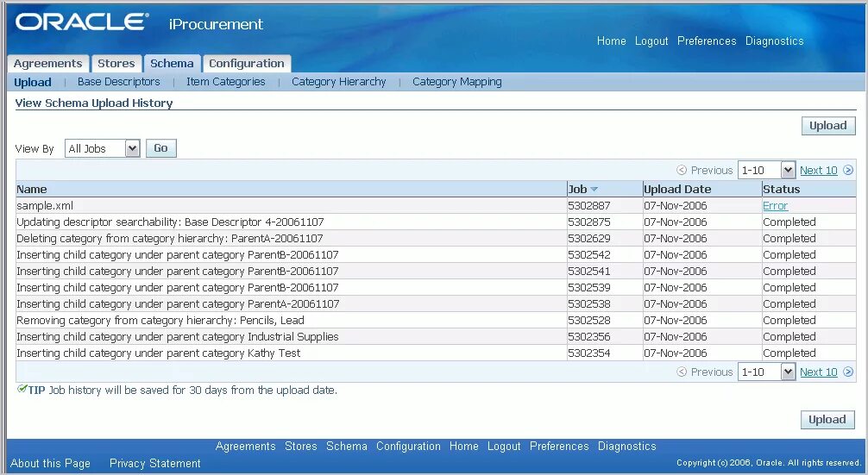This screenshot has height=475, width=868.
Task: Click Diagnostics in the footer
Action: 626,447
